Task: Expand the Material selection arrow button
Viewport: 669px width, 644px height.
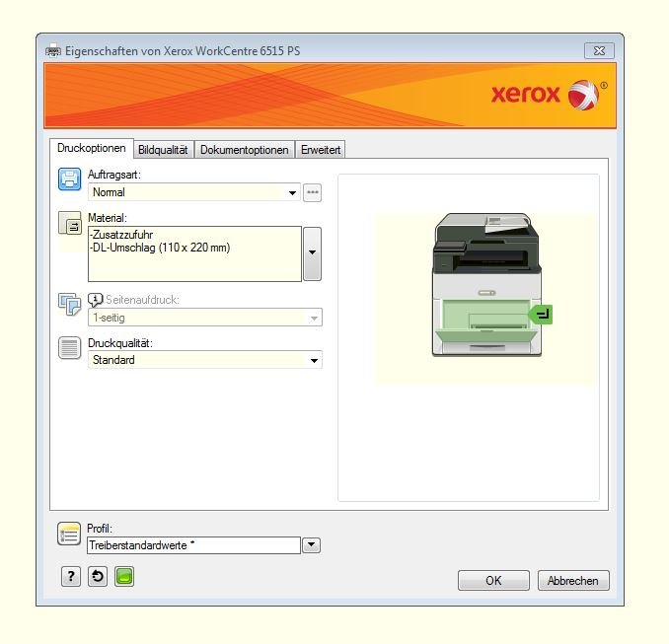Action: pyautogui.click(x=313, y=253)
